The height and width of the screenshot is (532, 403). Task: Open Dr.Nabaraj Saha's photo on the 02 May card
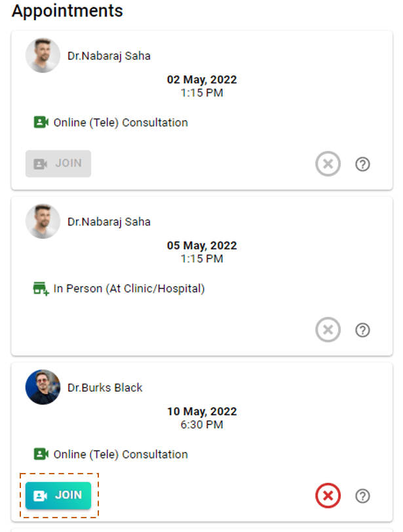coord(43,56)
